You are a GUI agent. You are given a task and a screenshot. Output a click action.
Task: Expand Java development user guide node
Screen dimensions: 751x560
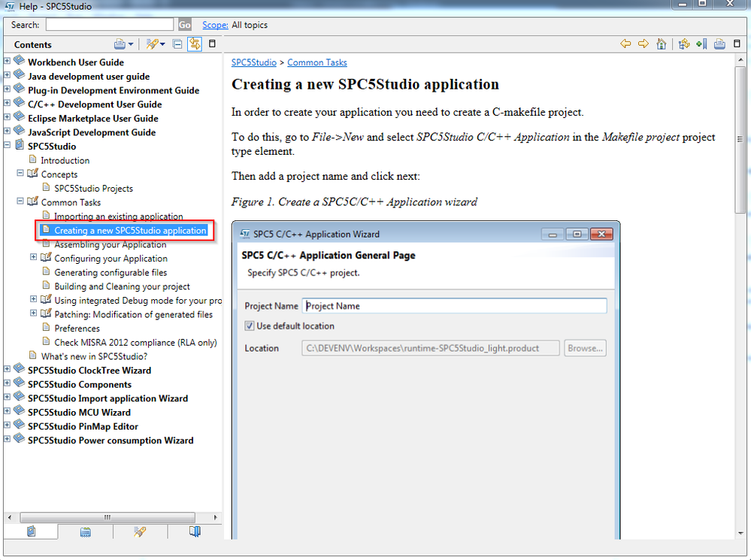(x=8, y=74)
